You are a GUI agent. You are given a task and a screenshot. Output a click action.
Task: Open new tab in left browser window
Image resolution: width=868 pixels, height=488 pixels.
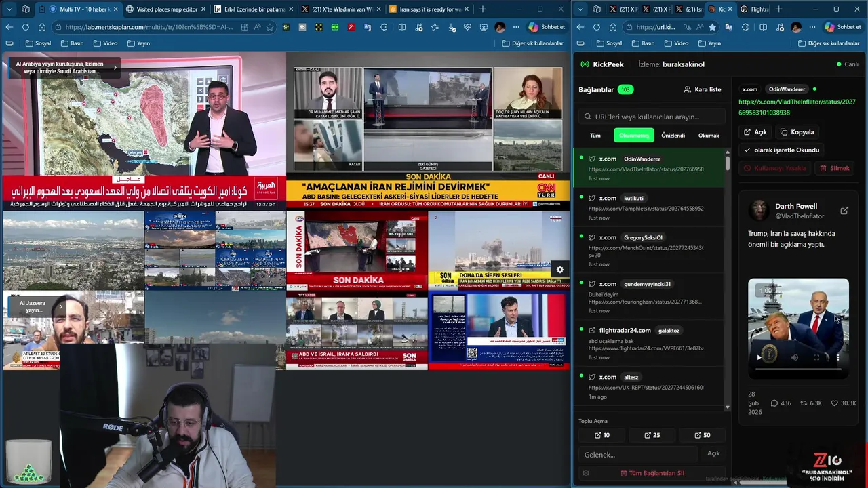pos(483,9)
